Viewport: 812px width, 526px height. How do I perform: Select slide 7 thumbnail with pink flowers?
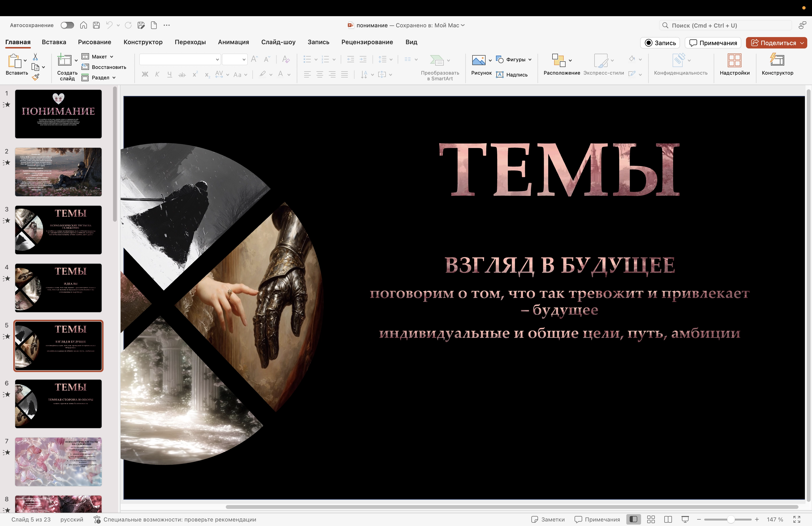pyautogui.click(x=58, y=461)
